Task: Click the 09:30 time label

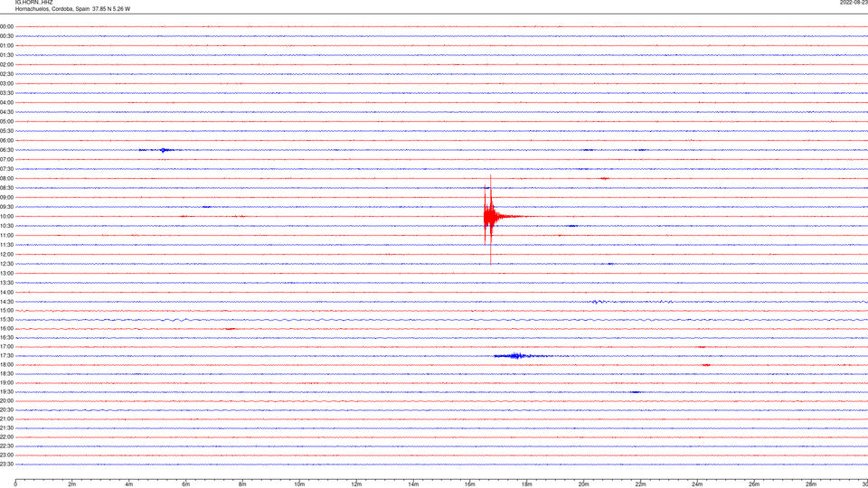Action: pos(6,207)
